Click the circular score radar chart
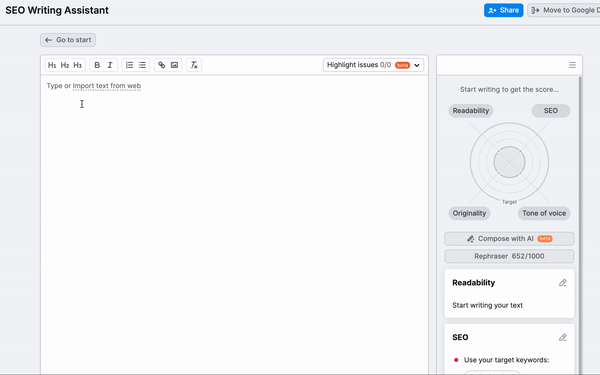600x375 pixels. (509, 162)
